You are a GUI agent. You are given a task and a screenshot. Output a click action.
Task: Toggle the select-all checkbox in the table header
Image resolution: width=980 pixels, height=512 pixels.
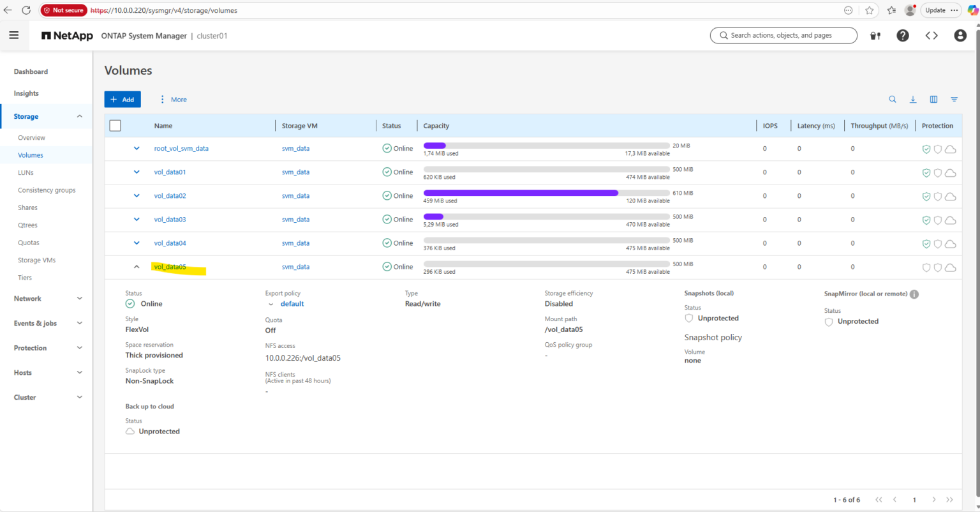115,125
